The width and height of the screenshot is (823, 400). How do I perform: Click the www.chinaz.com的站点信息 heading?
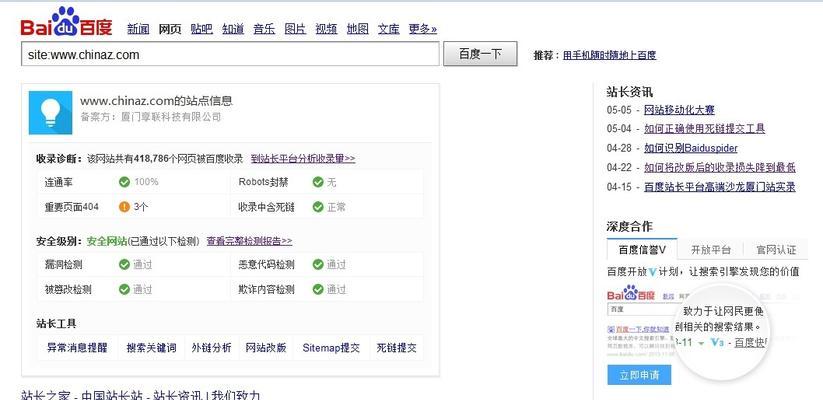[x=156, y=101]
